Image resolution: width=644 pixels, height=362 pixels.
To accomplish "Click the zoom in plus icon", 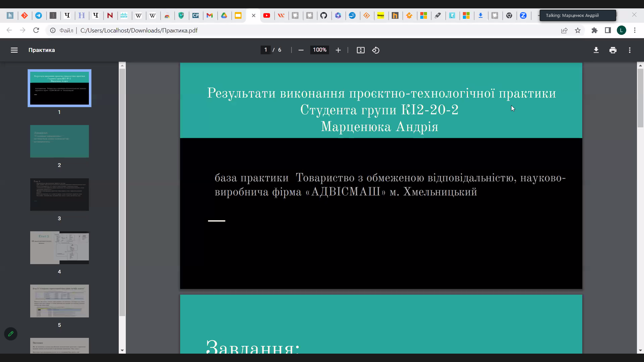I will point(338,50).
